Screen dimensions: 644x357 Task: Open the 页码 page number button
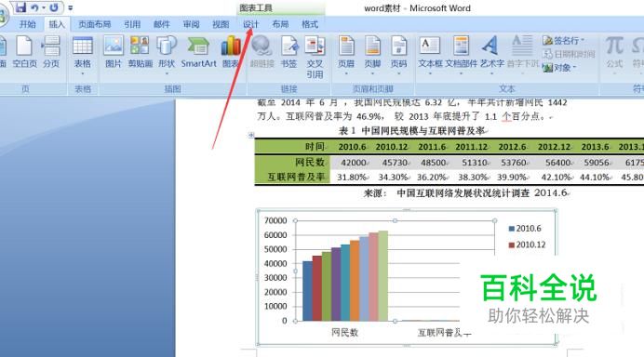click(x=399, y=51)
